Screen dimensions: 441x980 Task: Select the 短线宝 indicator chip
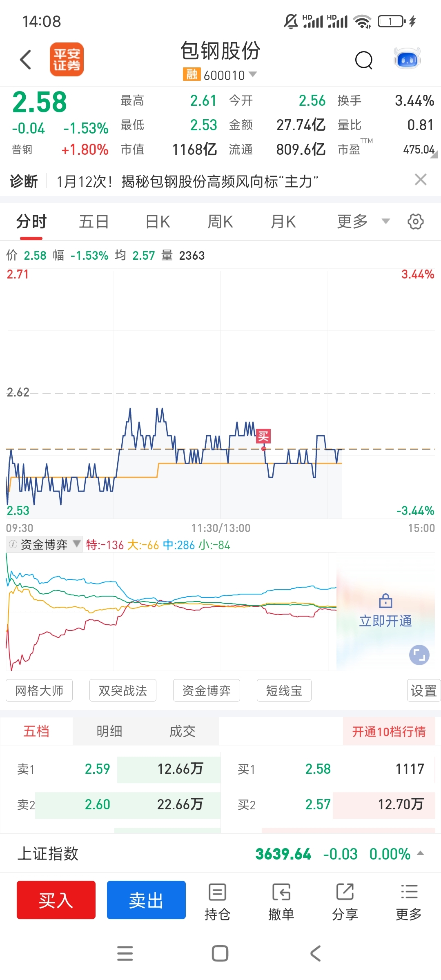[x=284, y=690]
